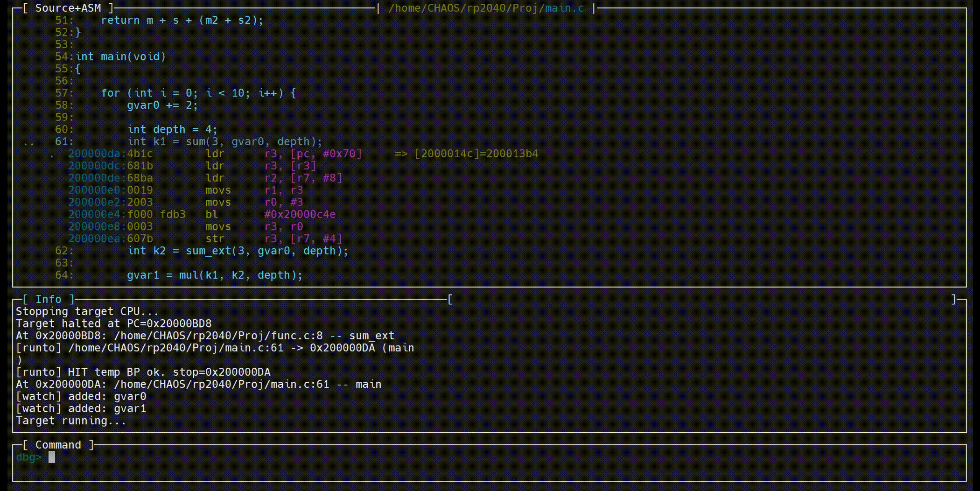Select the movs r0, #3 instruction
The height and width of the screenshot is (491, 980).
click(254, 202)
